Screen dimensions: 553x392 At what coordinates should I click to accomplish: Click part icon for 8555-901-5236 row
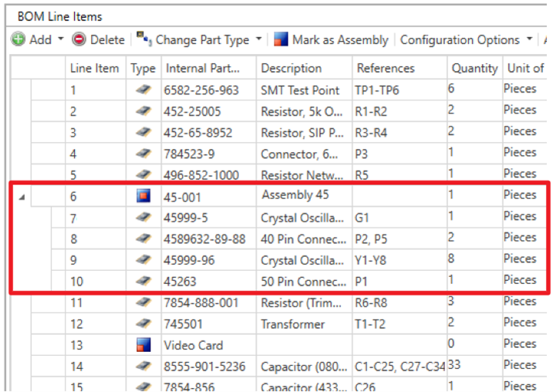point(143,367)
